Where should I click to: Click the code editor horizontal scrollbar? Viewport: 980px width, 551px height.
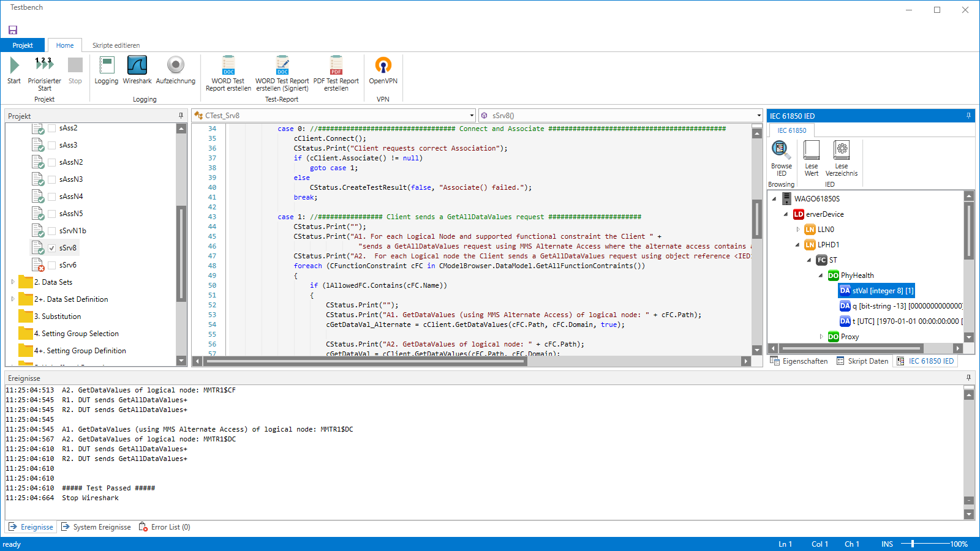click(365, 361)
